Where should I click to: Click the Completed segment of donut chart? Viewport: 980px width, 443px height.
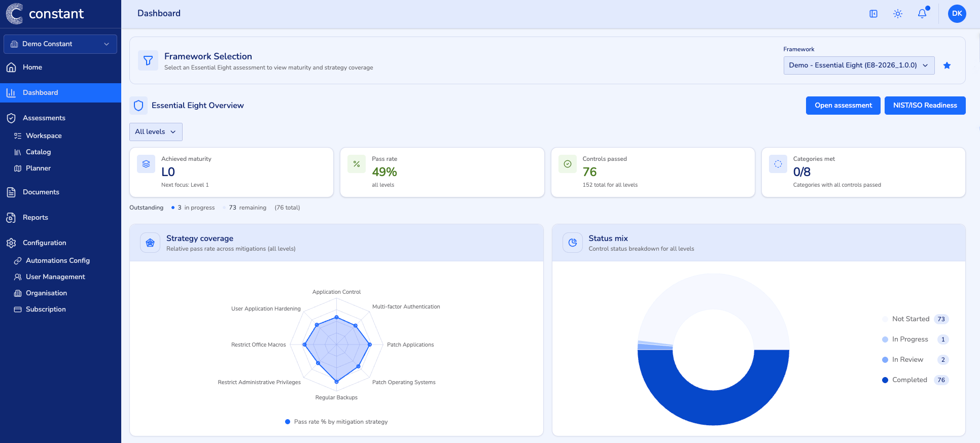click(x=713, y=407)
